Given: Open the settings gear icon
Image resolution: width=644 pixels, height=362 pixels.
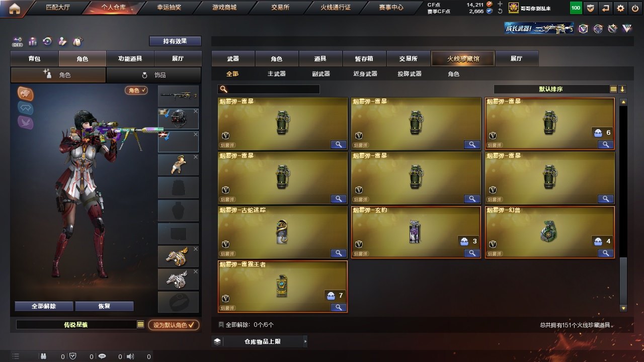Looking at the screenshot, I should pyautogui.click(x=621, y=8).
